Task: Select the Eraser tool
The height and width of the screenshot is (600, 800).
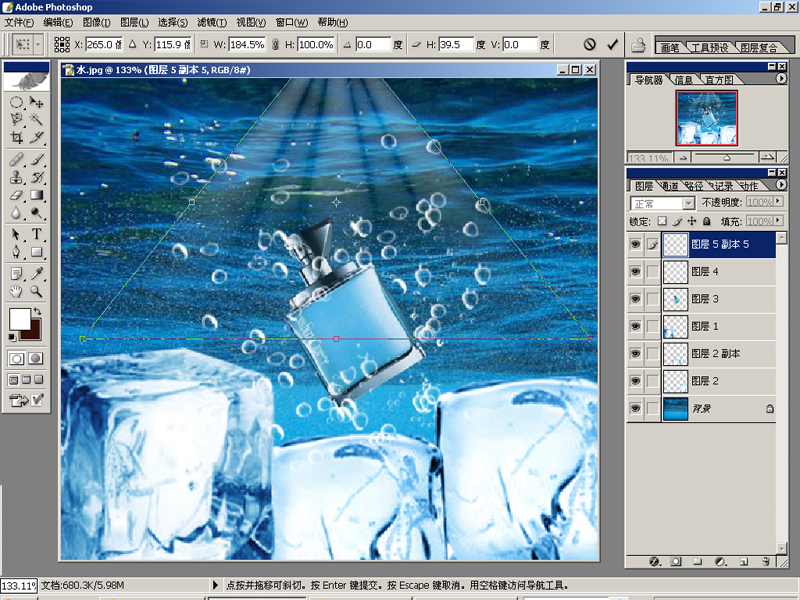Action: [x=16, y=195]
